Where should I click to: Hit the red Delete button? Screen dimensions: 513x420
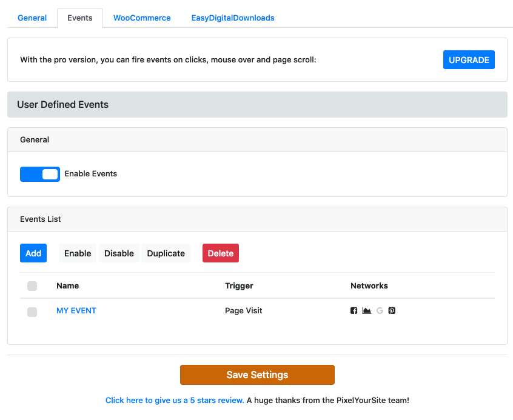pos(221,253)
